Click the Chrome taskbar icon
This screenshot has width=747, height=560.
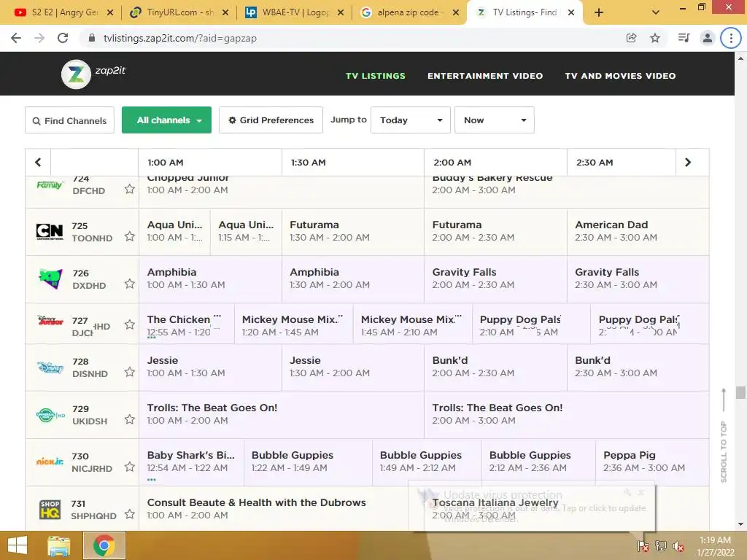point(104,545)
